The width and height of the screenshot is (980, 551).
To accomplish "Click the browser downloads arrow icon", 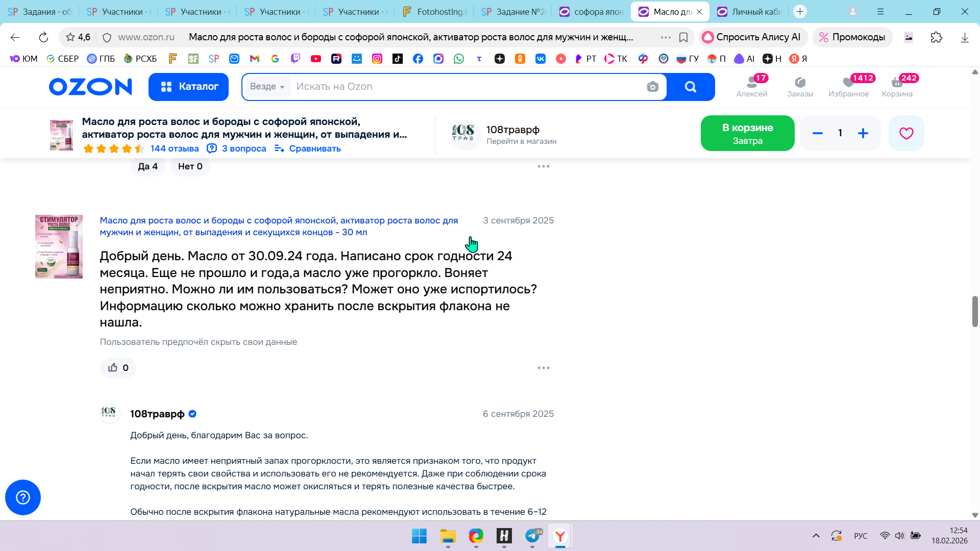I will click(964, 37).
